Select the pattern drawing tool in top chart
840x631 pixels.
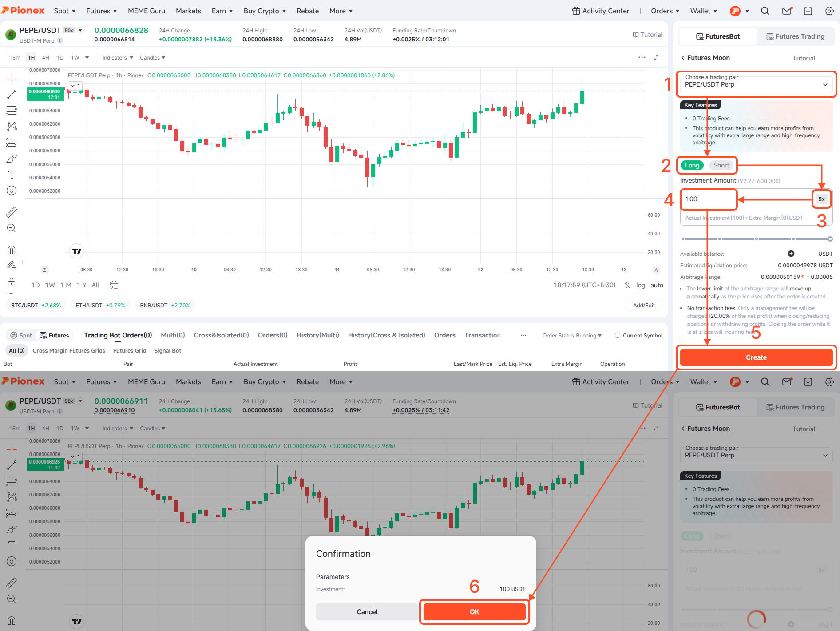[x=12, y=127]
